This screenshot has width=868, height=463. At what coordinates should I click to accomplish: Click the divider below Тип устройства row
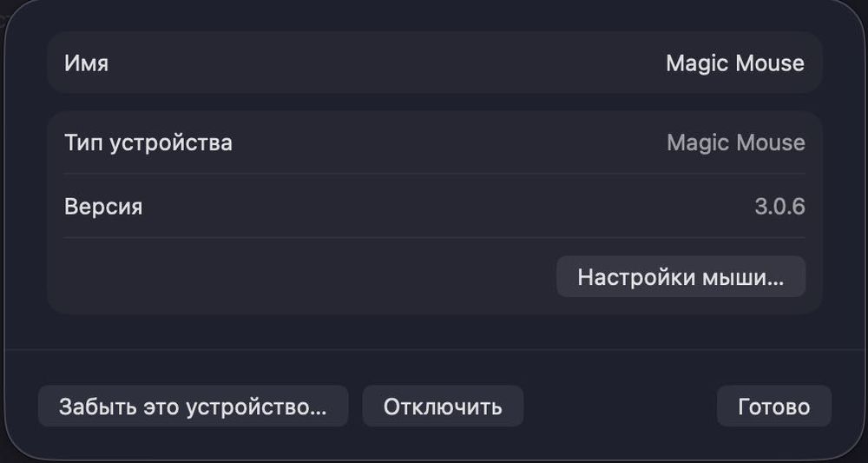pos(434,174)
